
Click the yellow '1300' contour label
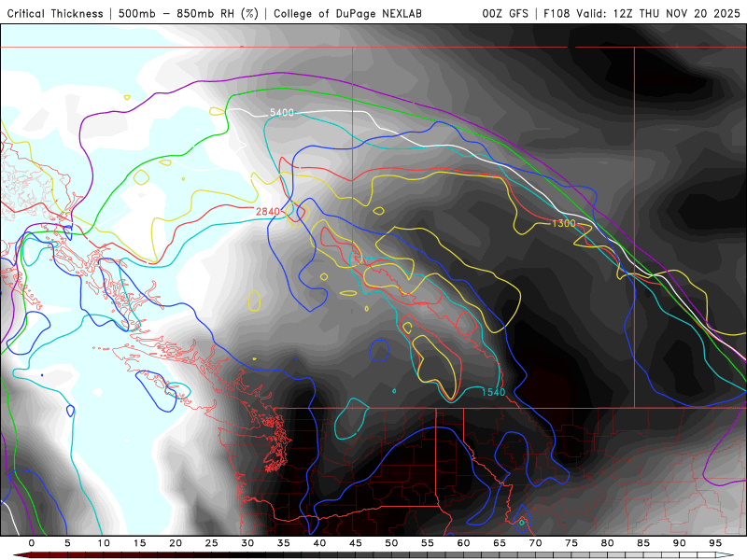tap(564, 223)
